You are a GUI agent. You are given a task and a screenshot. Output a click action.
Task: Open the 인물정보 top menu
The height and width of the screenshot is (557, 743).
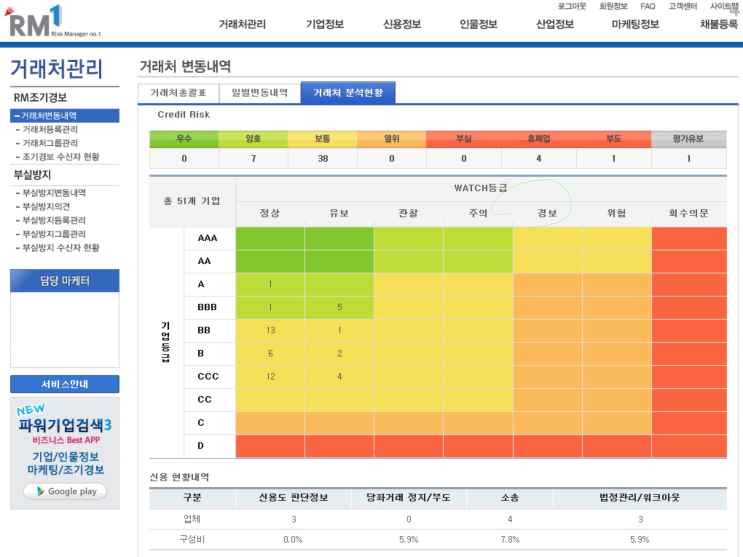(x=479, y=24)
